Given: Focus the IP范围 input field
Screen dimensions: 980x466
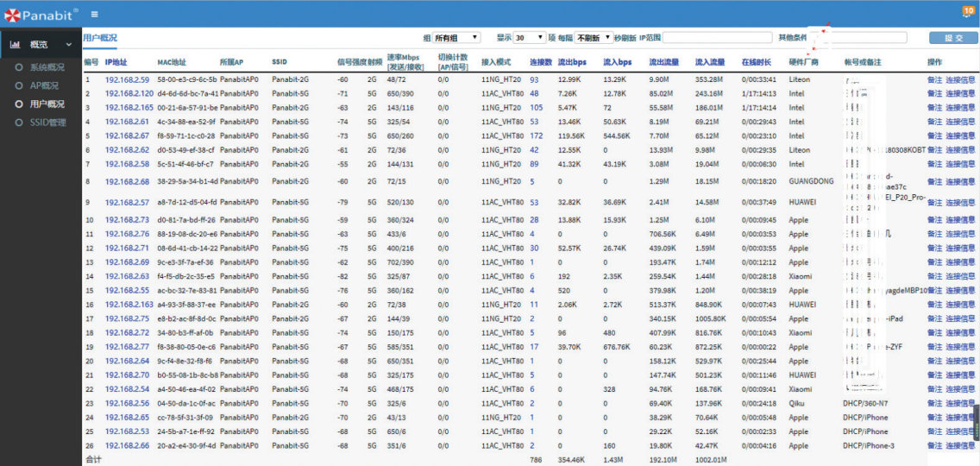Looking at the screenshot, I should [x=718, y=37].
